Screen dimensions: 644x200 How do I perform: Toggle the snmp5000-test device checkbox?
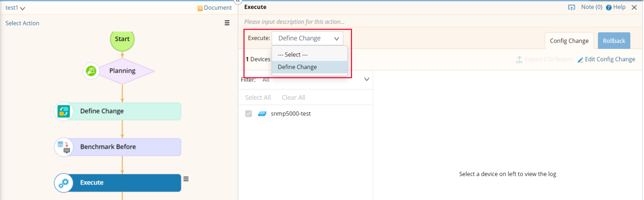tap(249, 114)
